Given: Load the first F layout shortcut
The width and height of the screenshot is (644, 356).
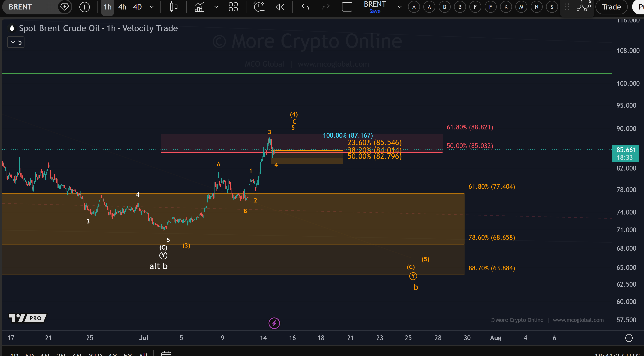Looking at the screenshot, I should click(x=475, y=7).
